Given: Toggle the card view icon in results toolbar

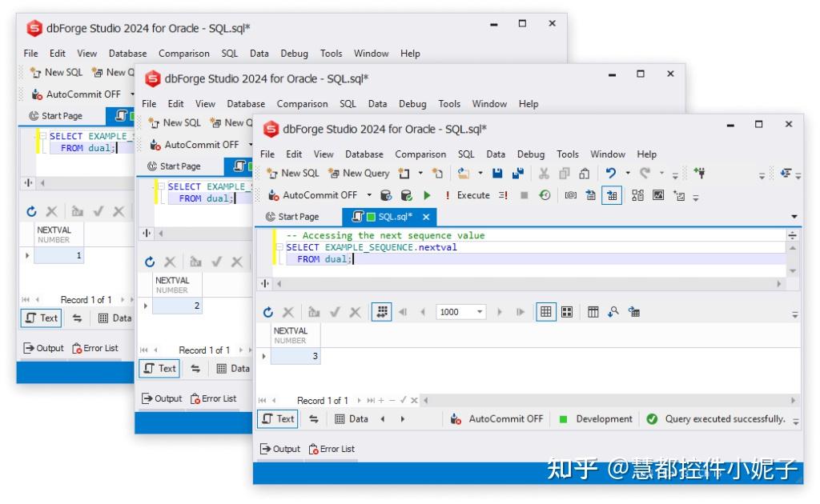Looking at the screenshot, I should click(567, 312).
